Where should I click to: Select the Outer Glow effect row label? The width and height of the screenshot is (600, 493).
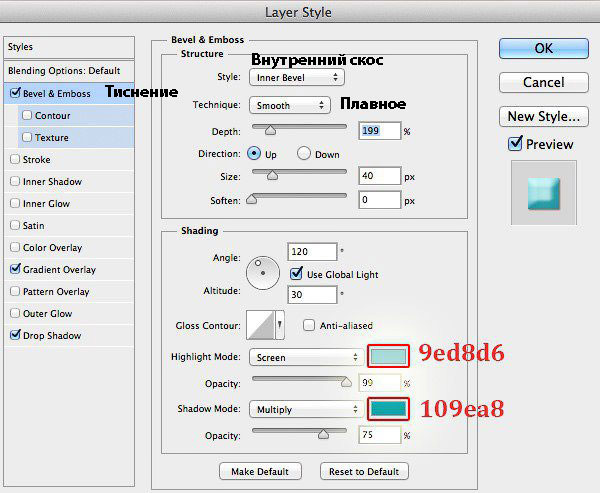coord(47,313)
